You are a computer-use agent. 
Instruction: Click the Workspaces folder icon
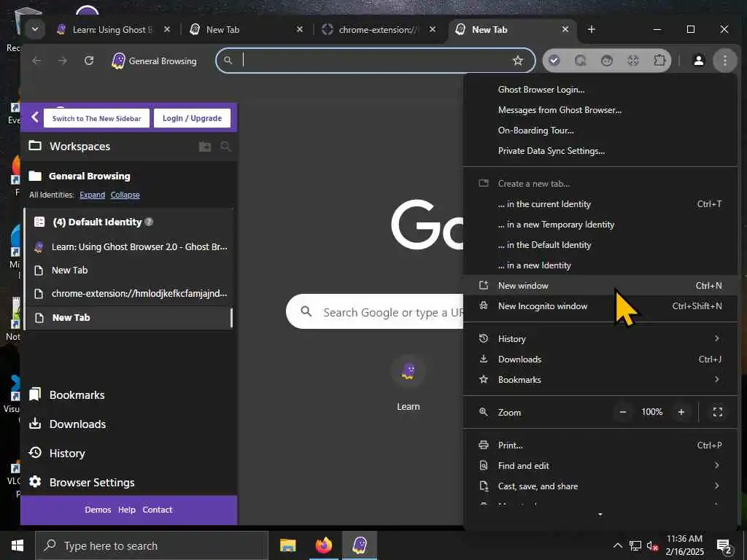tap(35, 146)
